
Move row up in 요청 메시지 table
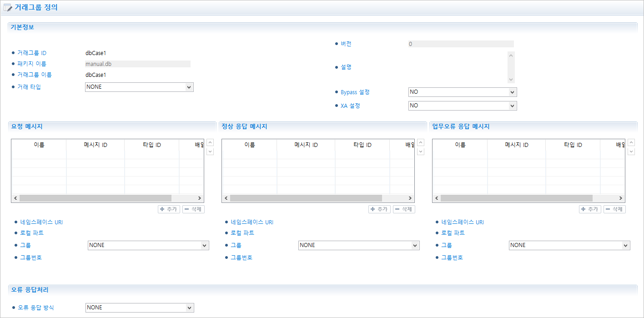(210, 143)
